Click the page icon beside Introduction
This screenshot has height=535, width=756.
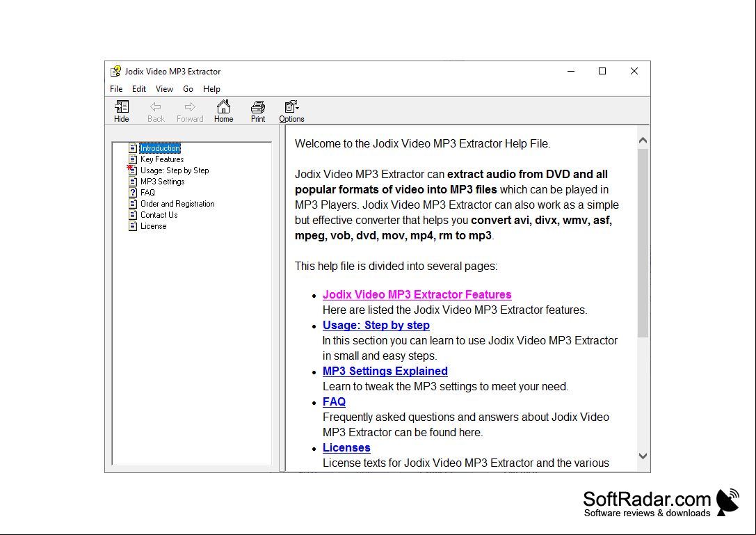(x=133, y=148)
